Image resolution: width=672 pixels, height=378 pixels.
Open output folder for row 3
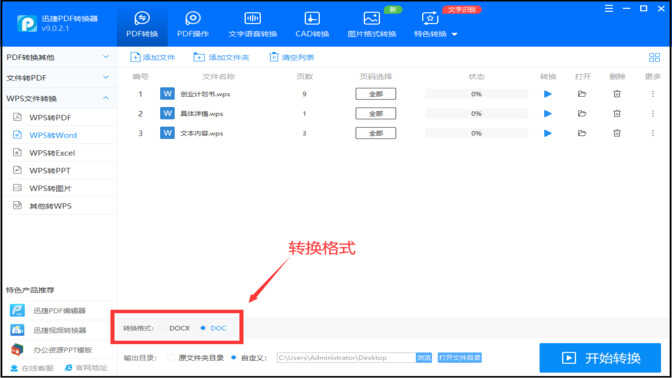pos(582,133)
